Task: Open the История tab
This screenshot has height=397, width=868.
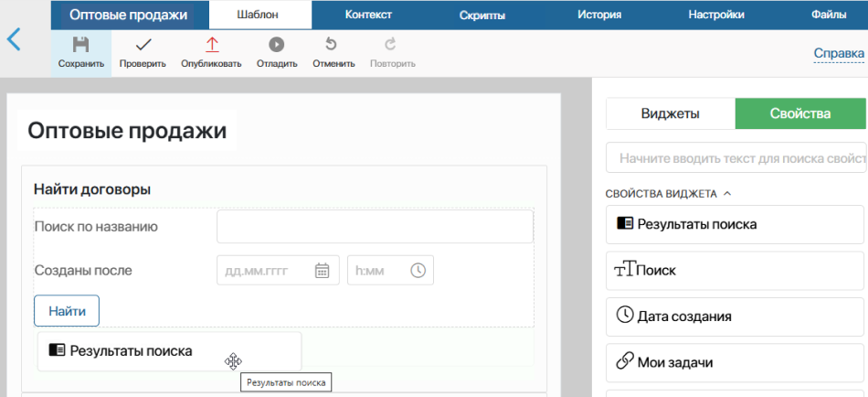Action: [599, 15]
